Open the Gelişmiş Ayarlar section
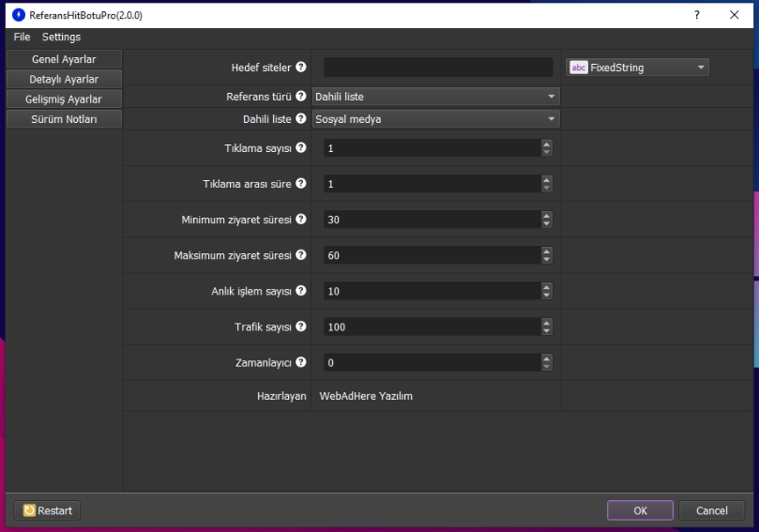The image size is (759, 532). 64,99
